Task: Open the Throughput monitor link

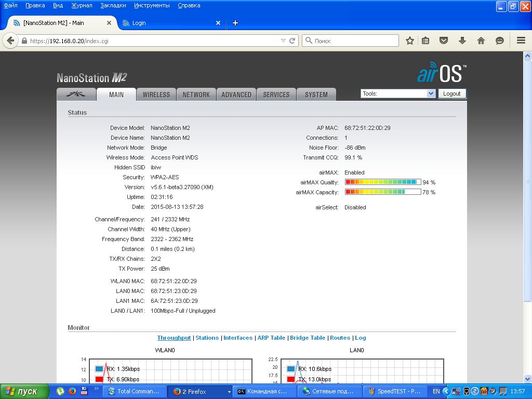Action: [174, 338]
